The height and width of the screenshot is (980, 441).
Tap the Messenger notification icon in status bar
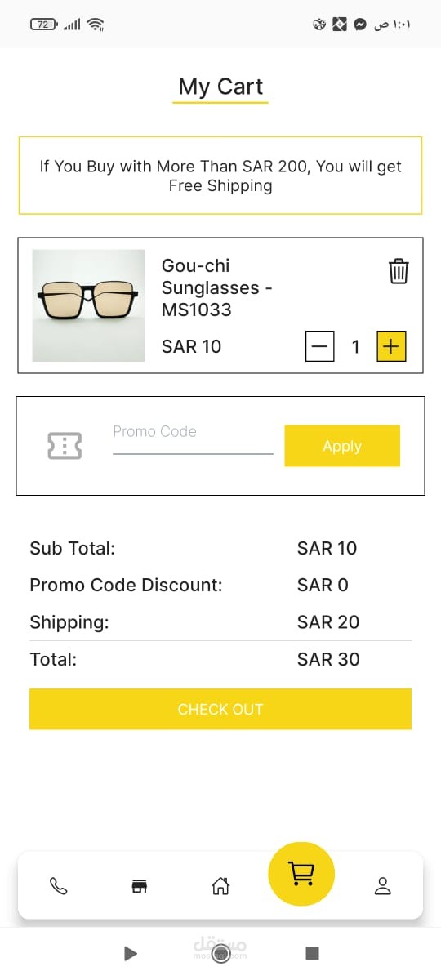359,24
